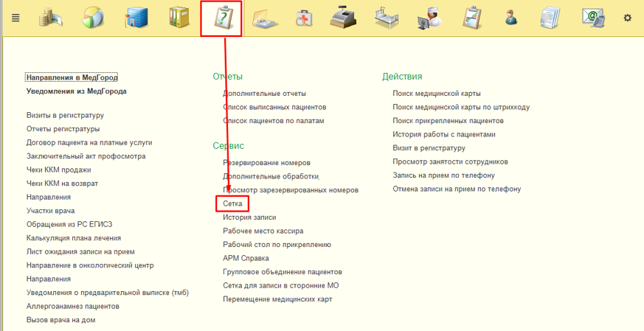The image size is (644, 331).
Task: Open Сетка in the Сервис section
Action: [232, 203]
